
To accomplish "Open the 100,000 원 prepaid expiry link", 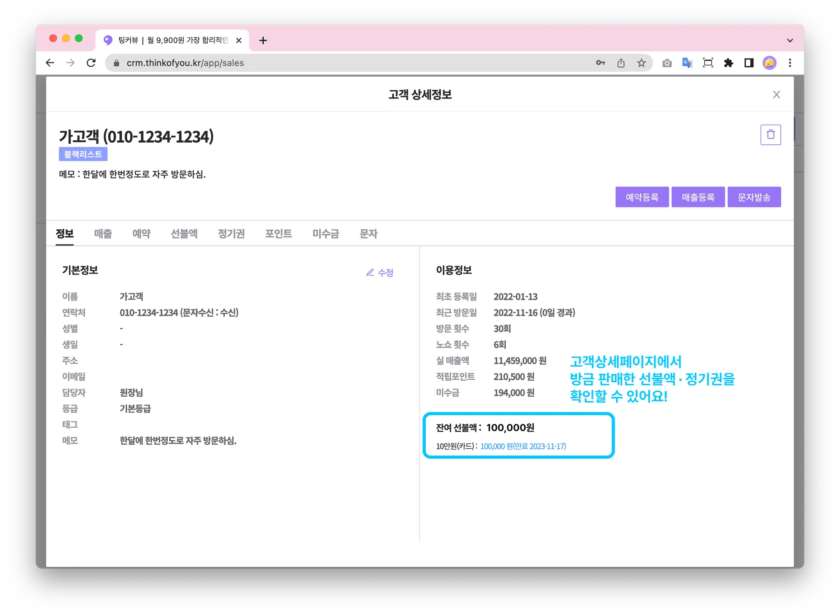I will point(523,446).
